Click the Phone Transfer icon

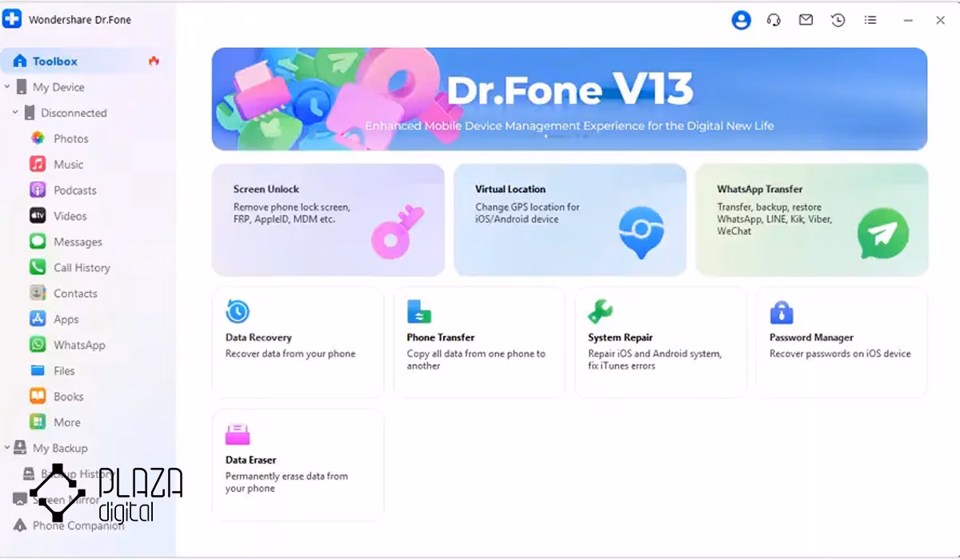419,311
